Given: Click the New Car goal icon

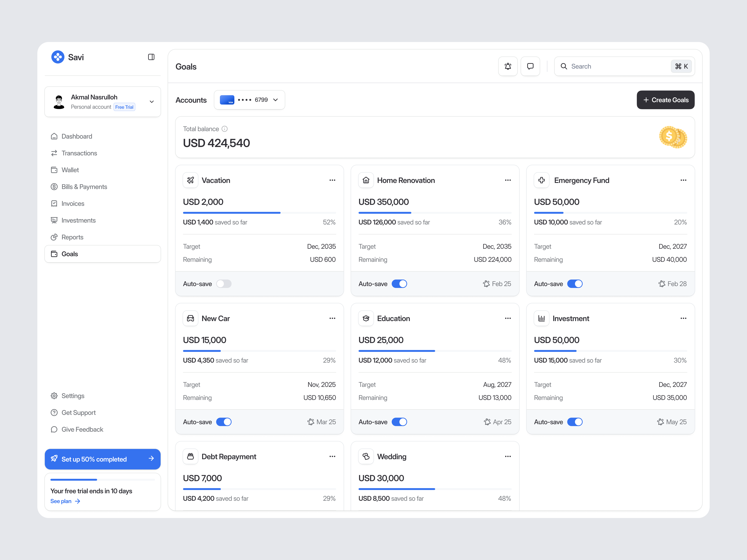Looking at the screenshot, I should pos(190,318).
